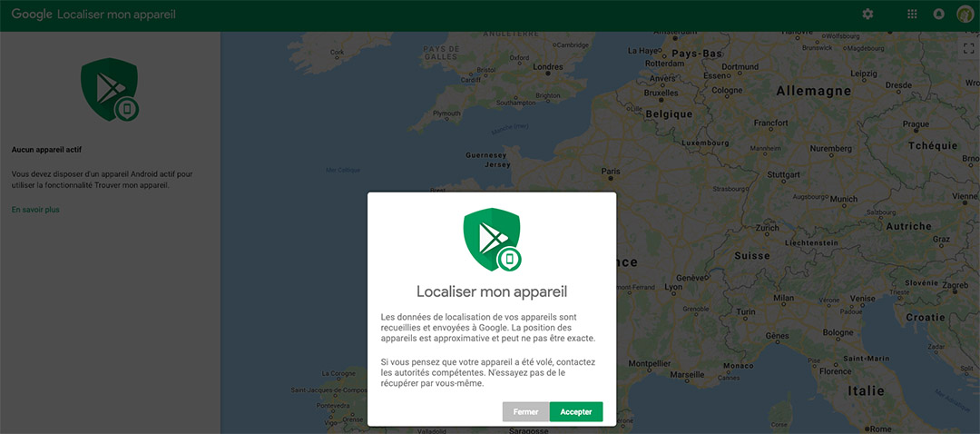This screenshot has height=434, width=980.
Task: Open the notifications bell icon
Action: (938, 14)
